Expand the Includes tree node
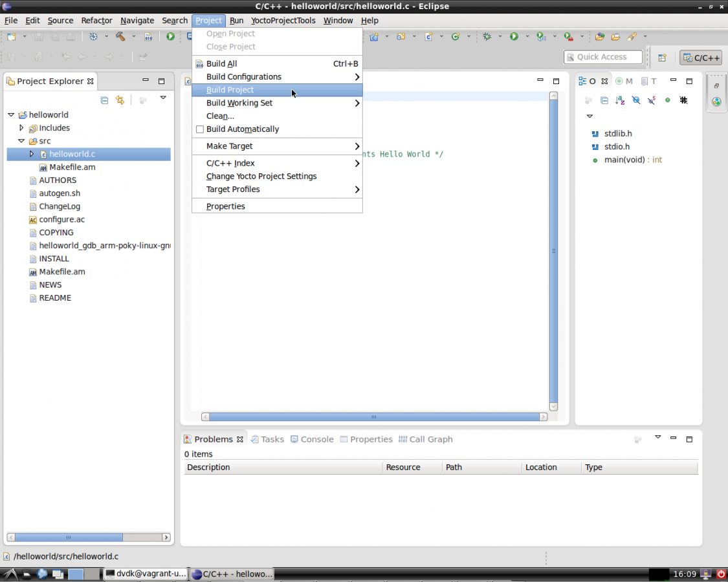The image size is (728, 582). point(21,128)
